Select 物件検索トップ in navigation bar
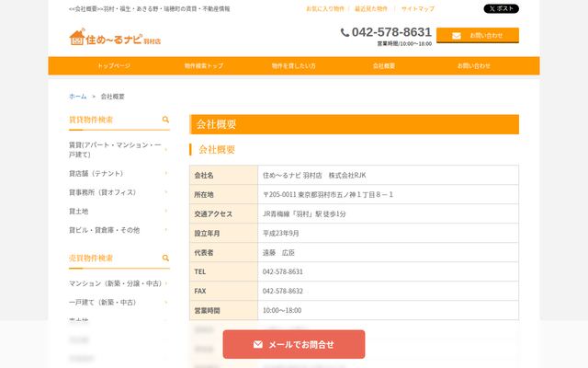 [204, 65]
